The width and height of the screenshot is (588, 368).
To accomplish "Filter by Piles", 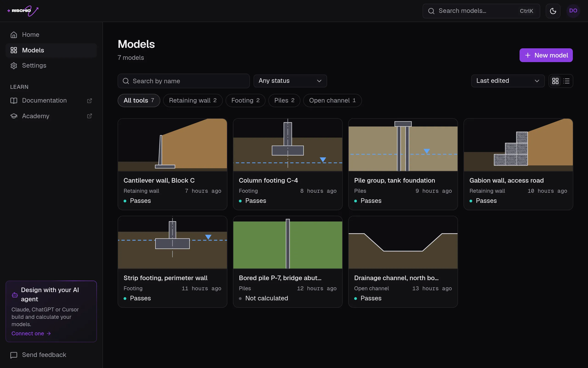I will pos(284,101).
